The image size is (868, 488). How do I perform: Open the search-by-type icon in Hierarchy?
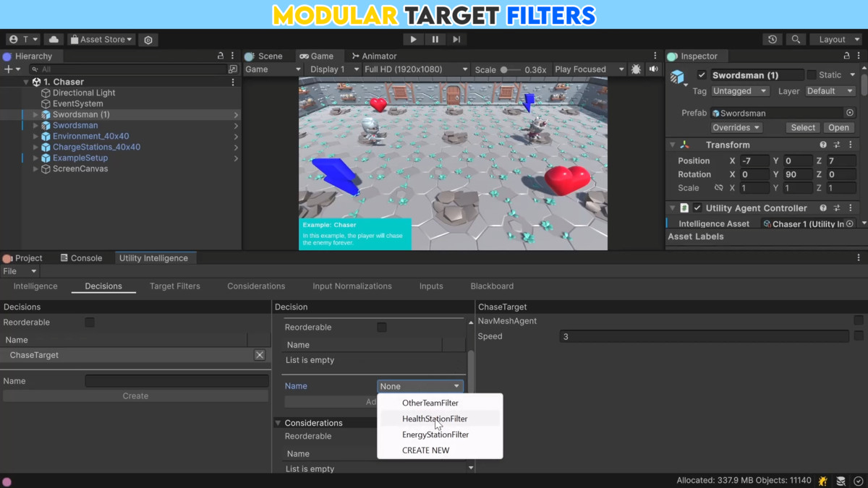[x=233, y=69]
